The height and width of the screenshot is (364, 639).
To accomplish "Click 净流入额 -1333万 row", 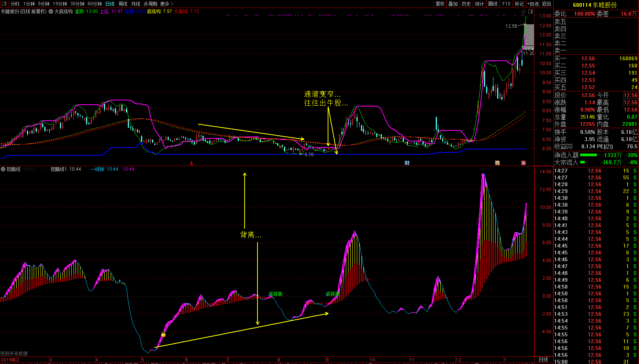I will coord(596,155).
